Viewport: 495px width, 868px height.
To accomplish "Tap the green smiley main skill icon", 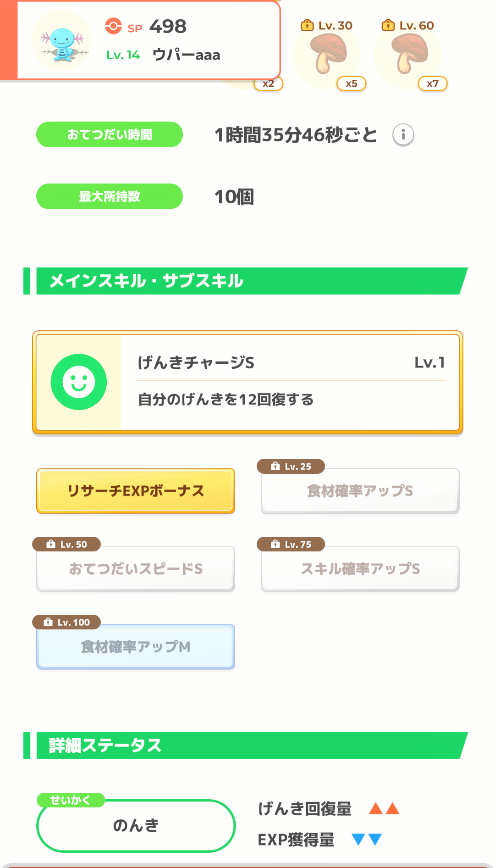I will (x=79, y=382).
